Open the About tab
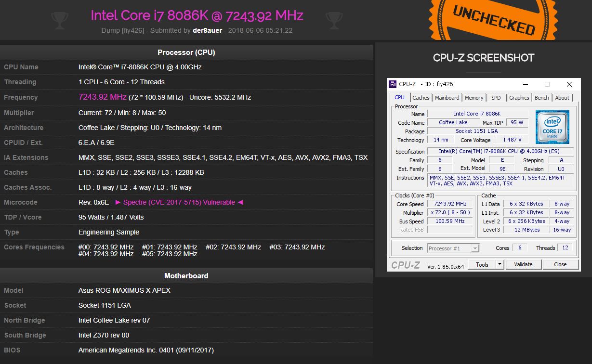This screenshot has width=592, height=364. coord(562,98)
